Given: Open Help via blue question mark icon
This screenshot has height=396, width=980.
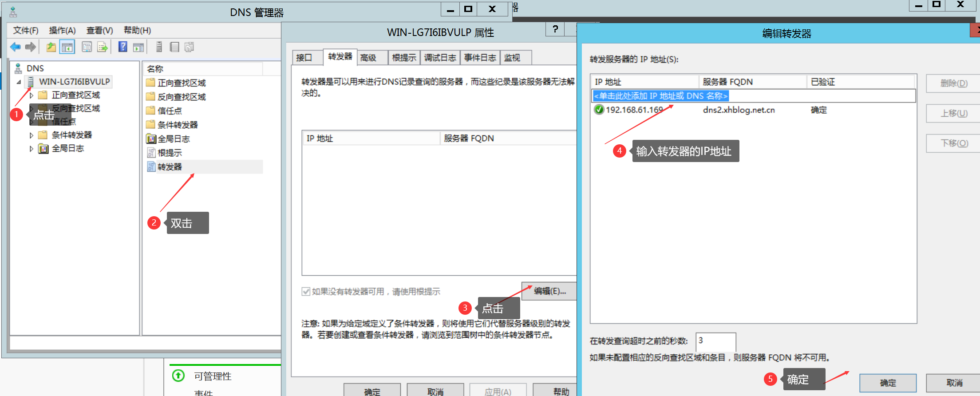Looking at the screenshot, I should point(123,47).
